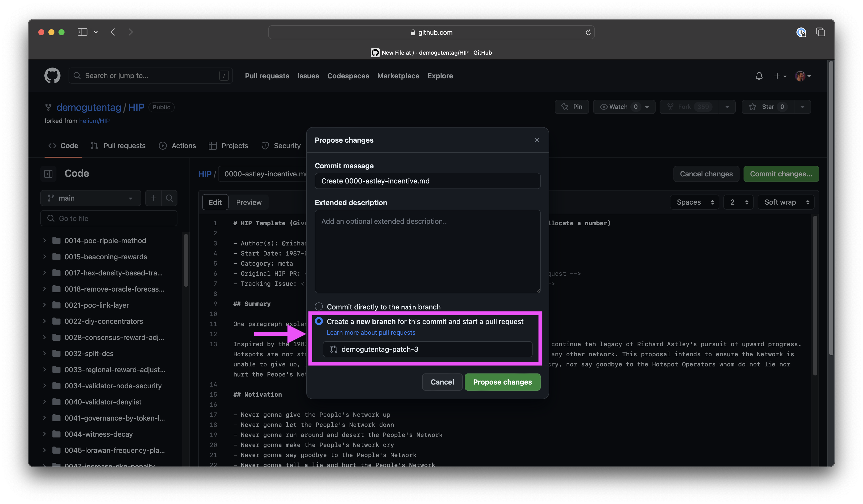Open the Spaces indent mode dropdown
This screenshot has height=504, width=863.
click(694, 202)
